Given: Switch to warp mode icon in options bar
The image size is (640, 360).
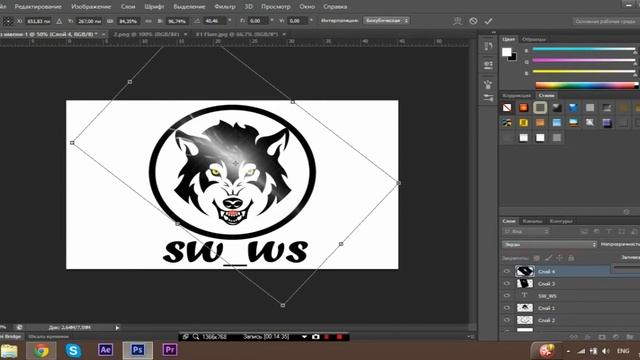Looking at the screenshot, I should click(x=458, y=21).
